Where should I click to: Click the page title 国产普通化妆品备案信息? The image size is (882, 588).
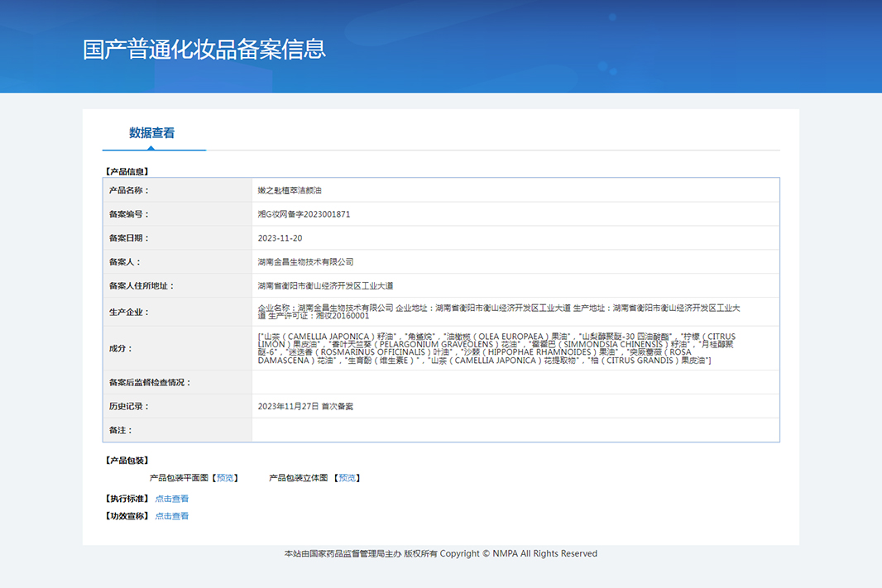click(x=204, y=49)
